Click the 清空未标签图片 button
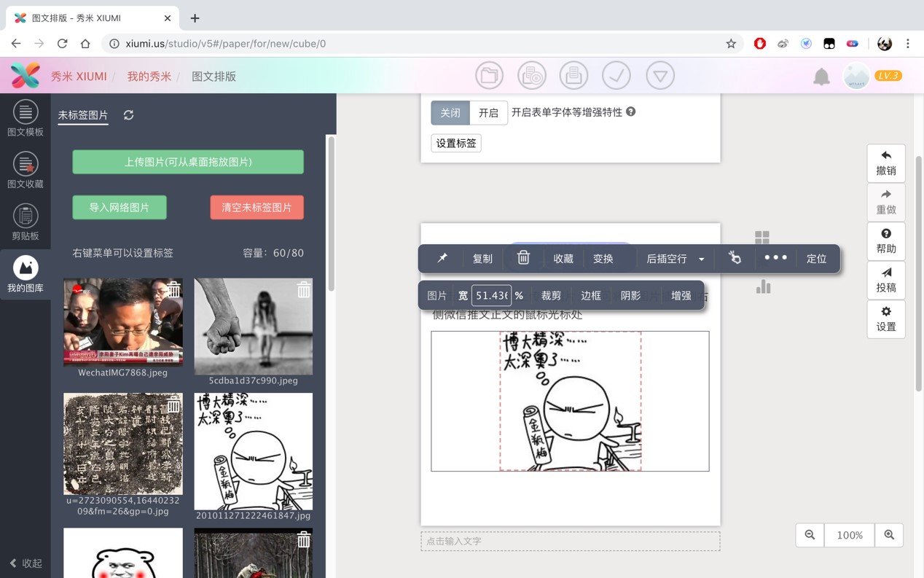 point(257,208)
